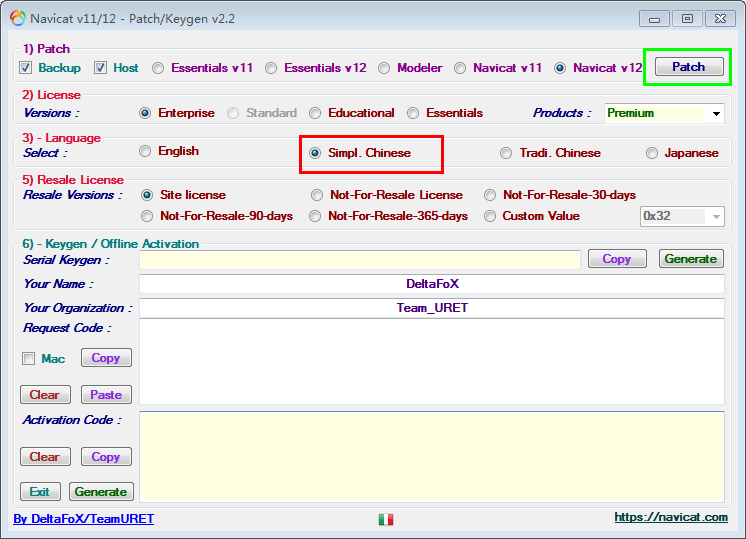
Task: Choose Not-For-Resale-365-days option
Action: (315, 216)
